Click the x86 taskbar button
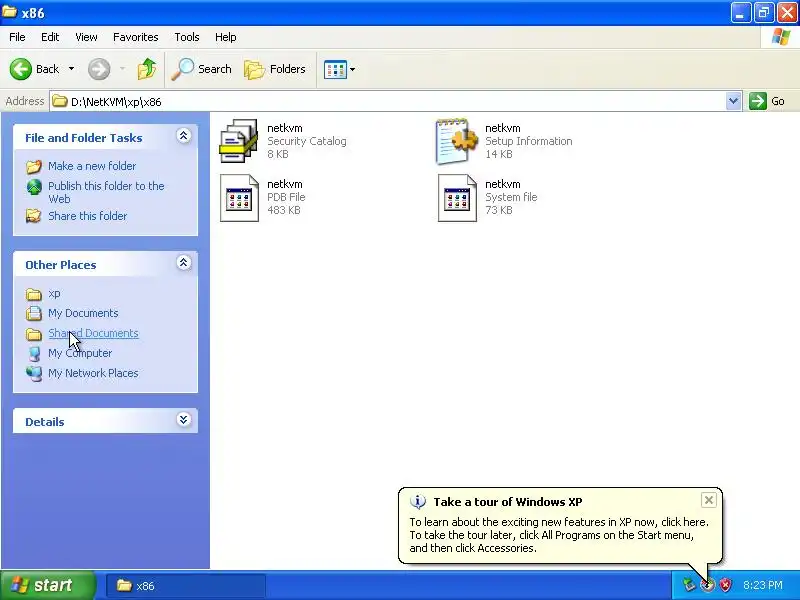This screenshot has height=600, width=800. [186, 586]
